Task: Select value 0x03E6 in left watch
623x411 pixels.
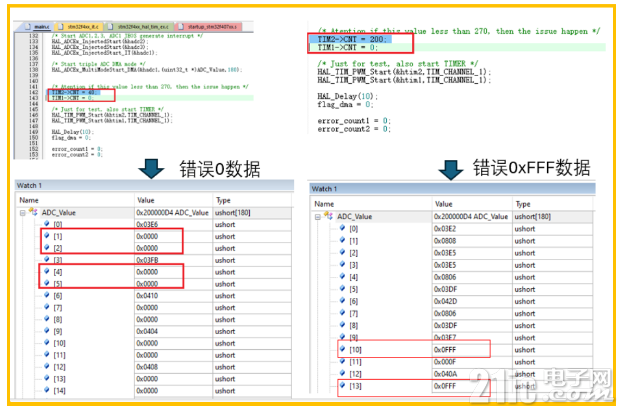Action: [x=147, y=225]
